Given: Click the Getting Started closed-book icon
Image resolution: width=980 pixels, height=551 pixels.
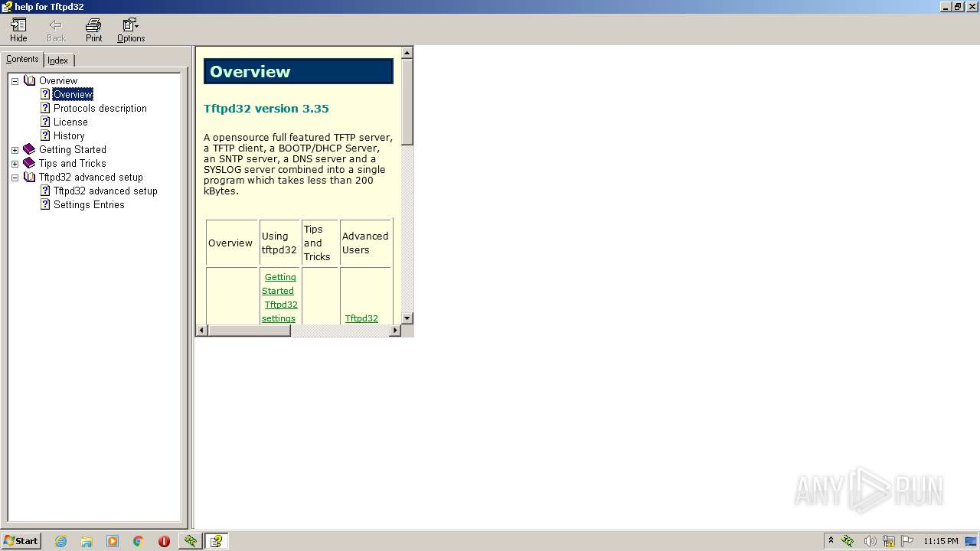Looking at the screenshot, I should 29,149.
